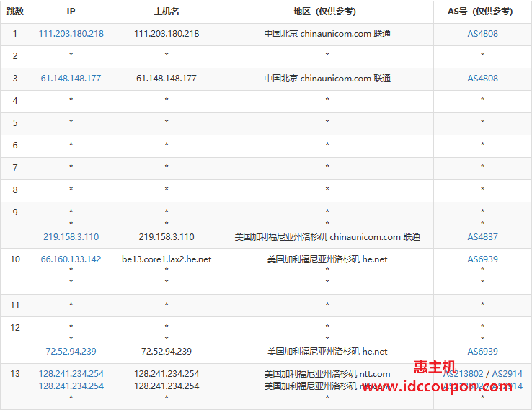Select the 主机名 column header

[x=167, y=12]
